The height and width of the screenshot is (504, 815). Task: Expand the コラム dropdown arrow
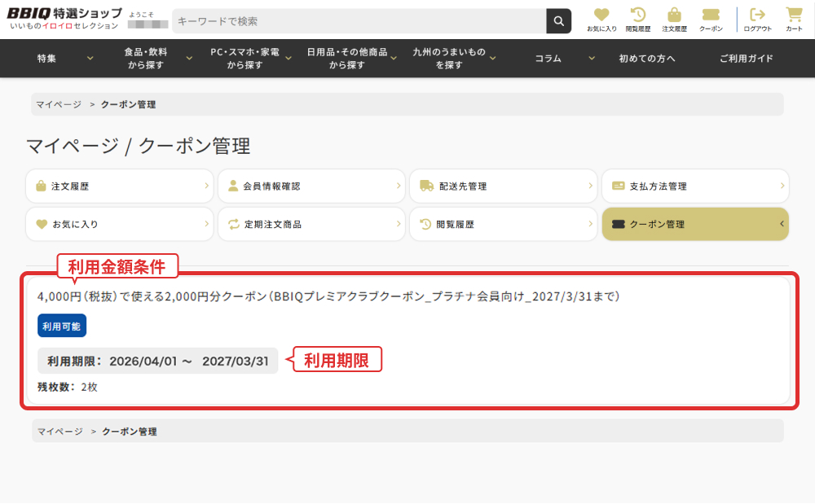tap(592, 58)
